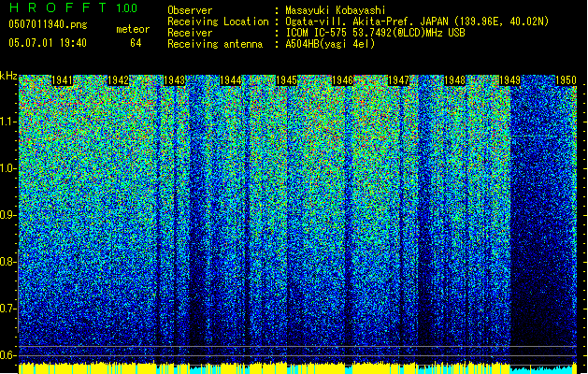
Task: Click the 1946 time marker
Action: [342, 80]
